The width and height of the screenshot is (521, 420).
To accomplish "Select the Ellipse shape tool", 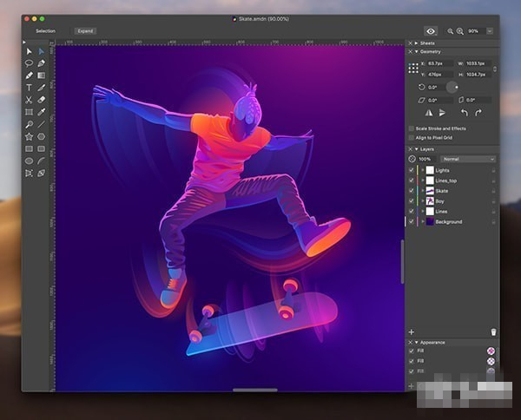I will [x=29, y=161].
